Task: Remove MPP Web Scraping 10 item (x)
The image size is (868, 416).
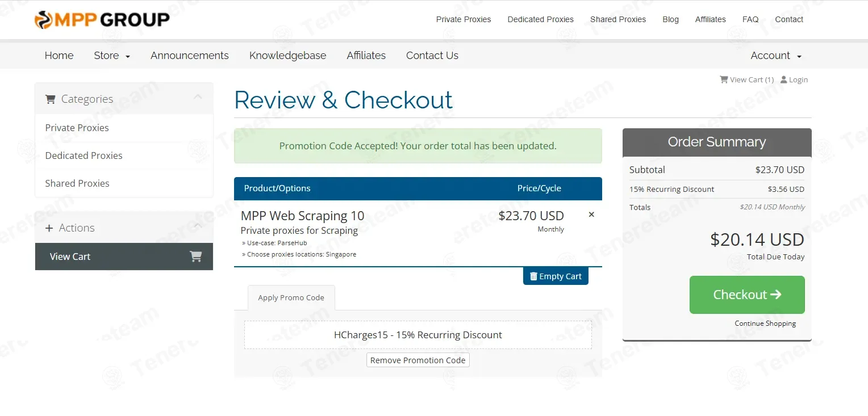Action: click(591, 215)
